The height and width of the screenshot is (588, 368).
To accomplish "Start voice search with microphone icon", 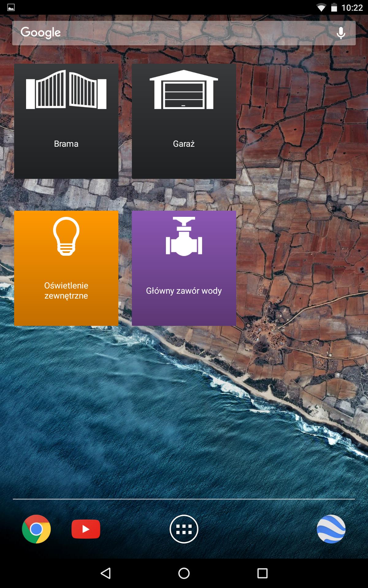I will tap(341, 33).
